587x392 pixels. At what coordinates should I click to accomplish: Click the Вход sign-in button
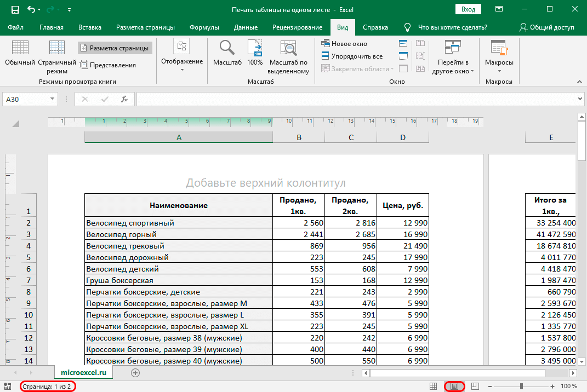tap(468, 9)
